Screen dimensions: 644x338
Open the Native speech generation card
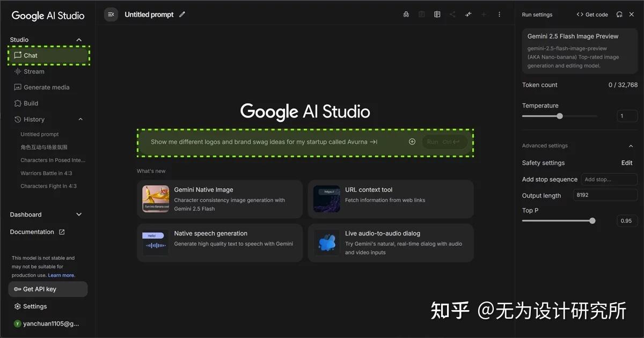coord(220,243)
